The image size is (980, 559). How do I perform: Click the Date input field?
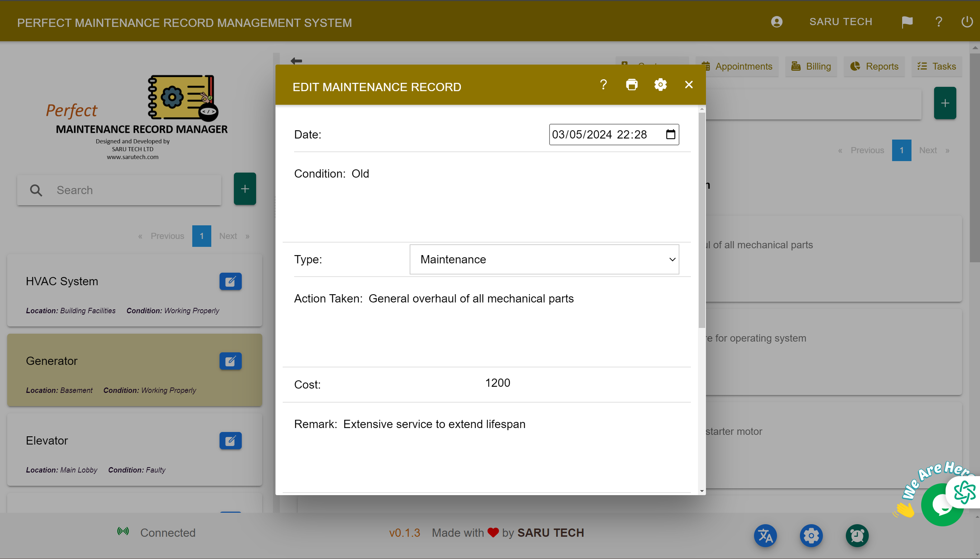click(x=614, y=135)
